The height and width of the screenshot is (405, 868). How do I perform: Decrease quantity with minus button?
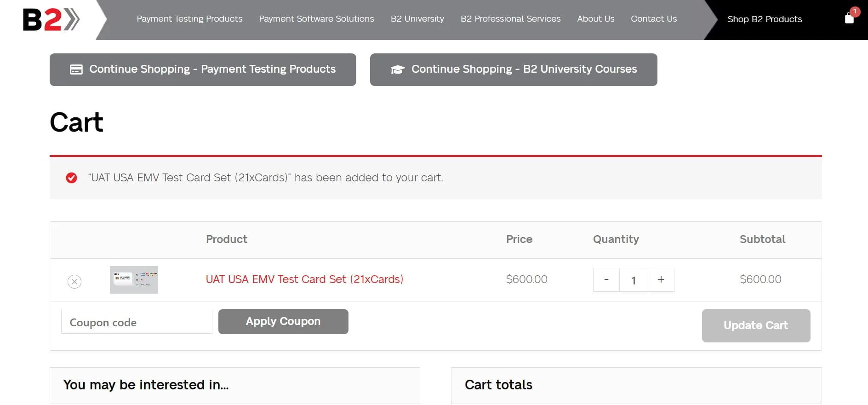pos(606,280)
